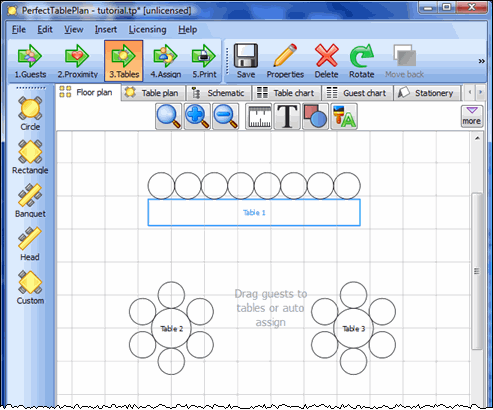
Task: Open the ruler dimensions tool
Action: point(258,116)
